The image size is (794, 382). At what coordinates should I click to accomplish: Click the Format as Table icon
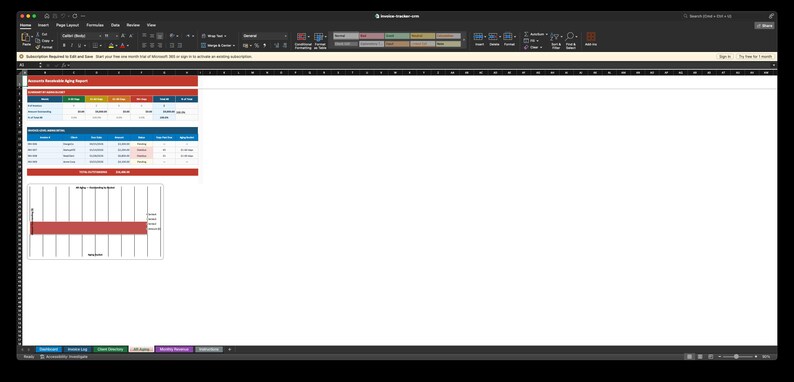(x=319, y=37)
